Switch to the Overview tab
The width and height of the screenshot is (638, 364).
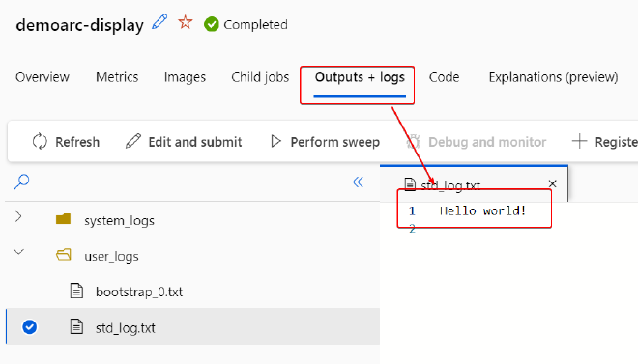43,77
